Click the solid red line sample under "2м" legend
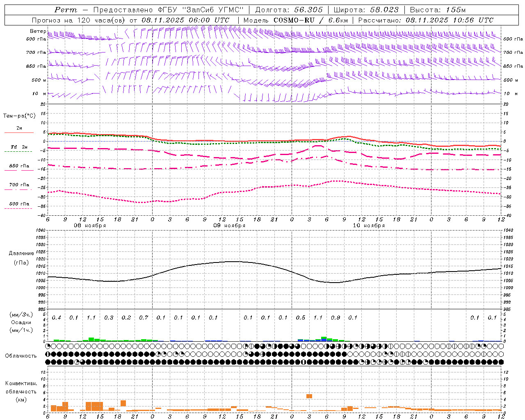 (19, 133)
